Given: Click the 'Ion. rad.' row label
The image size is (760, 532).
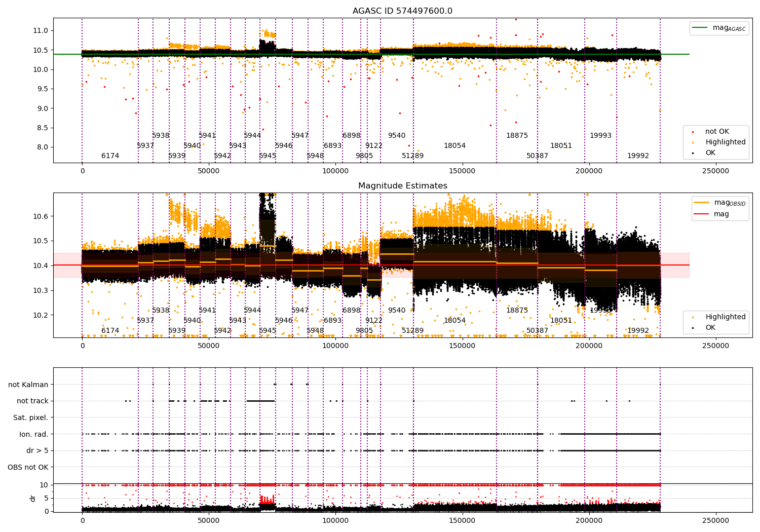Looking at the screenshot, I should tap(34, 434).
